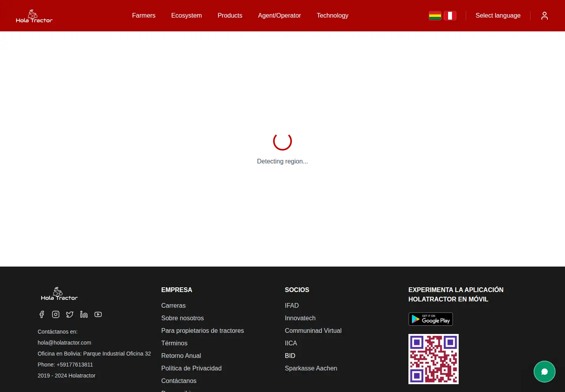Image resolution: width=565 pixels, height=392 pixels.
Task: Click the phone number +59177613811
Action: [x=75, y=365]
